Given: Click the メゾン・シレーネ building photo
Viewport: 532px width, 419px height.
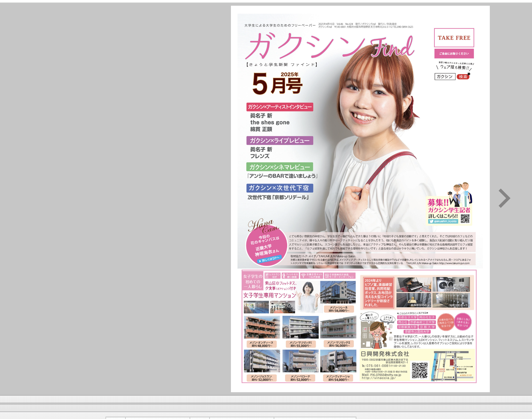Looking at the screenshot, I should (x=338, y=292).
